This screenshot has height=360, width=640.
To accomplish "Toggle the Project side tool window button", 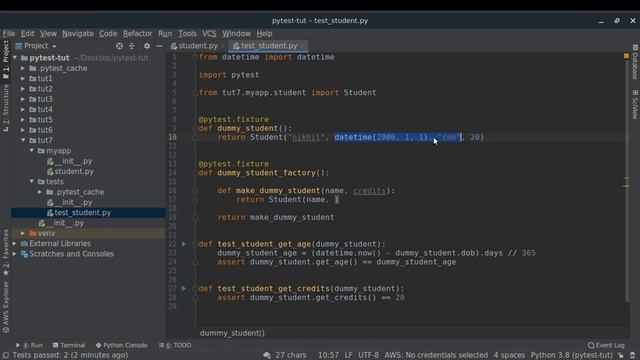I will coord(6,59).
